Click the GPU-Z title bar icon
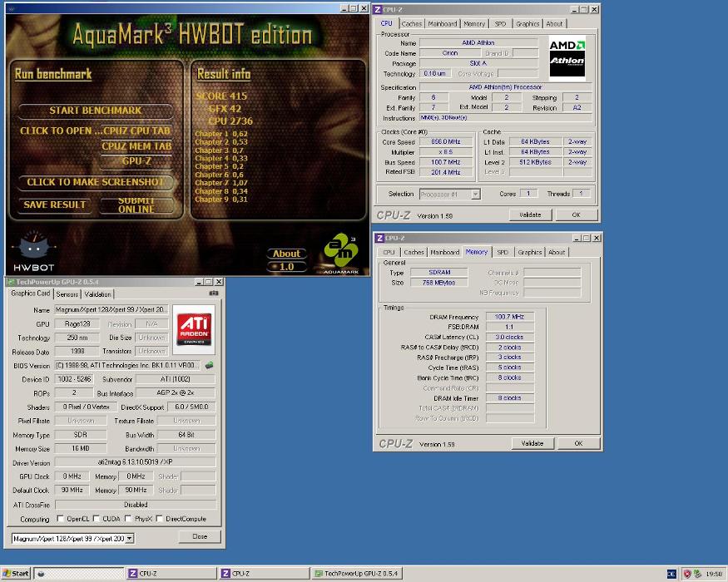This screenshot has height=582, width=728. coord(11,282)
